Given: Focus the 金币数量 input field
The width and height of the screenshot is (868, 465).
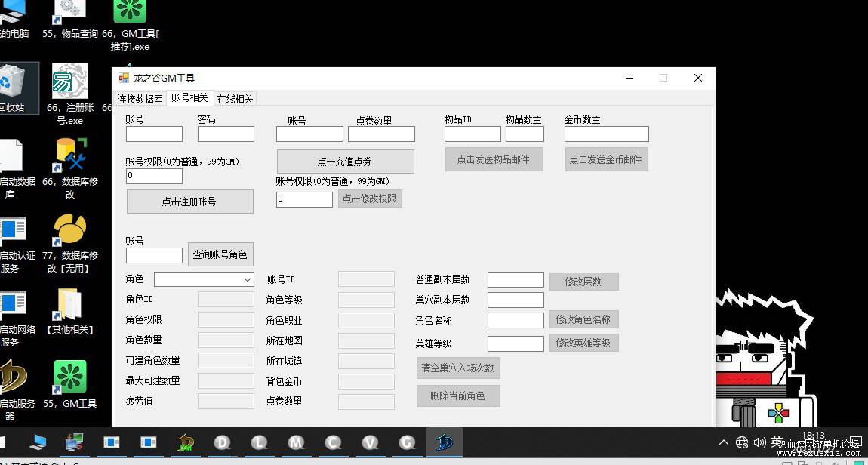Looking at the screenshot, I should click(607, 134).
